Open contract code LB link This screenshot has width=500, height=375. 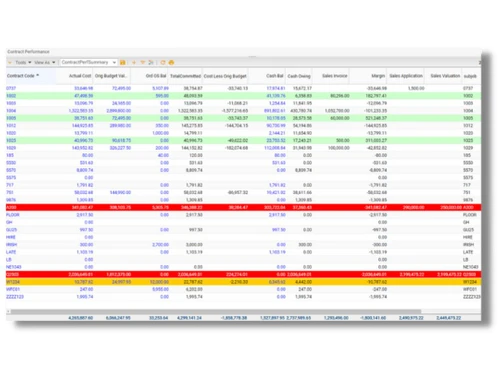[9, 260]
